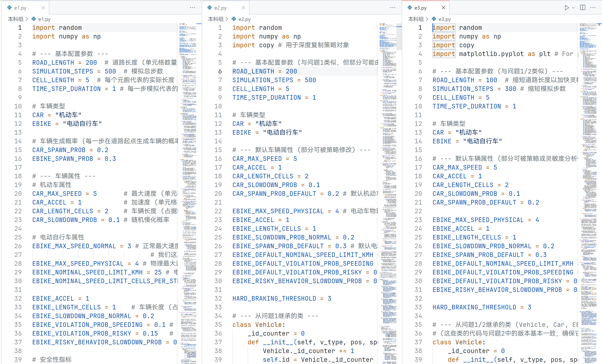Click the e3.py breadcrumb file item
This screenshot has height=364, width=602.
pos(444,19)
